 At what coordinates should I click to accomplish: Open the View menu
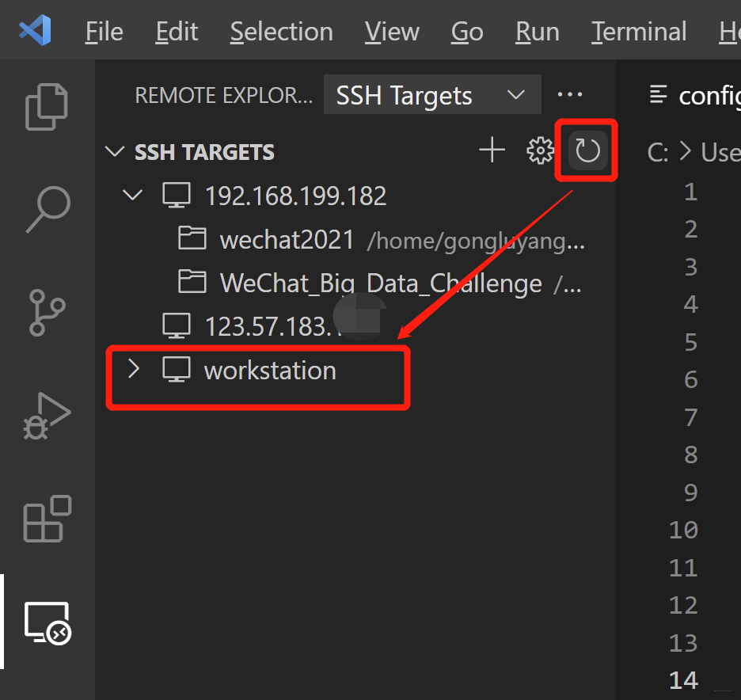(x=391, y=32)
